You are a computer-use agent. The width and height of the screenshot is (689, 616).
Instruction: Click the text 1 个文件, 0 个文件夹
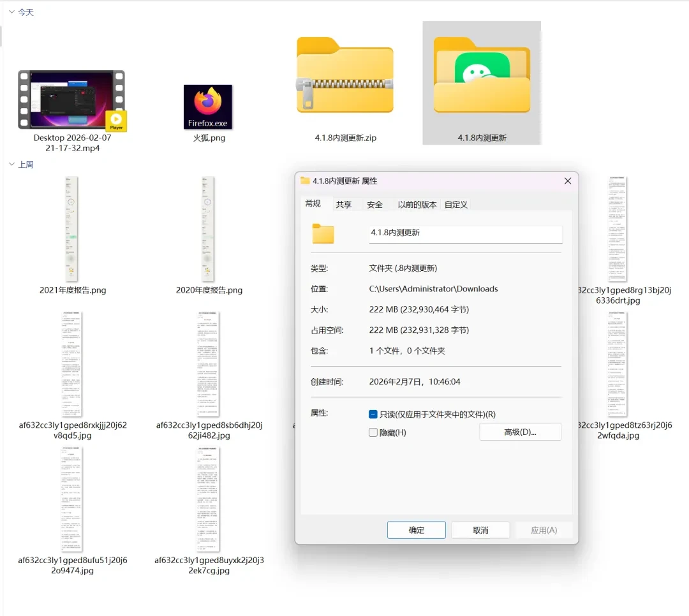(x=407, y=351)
